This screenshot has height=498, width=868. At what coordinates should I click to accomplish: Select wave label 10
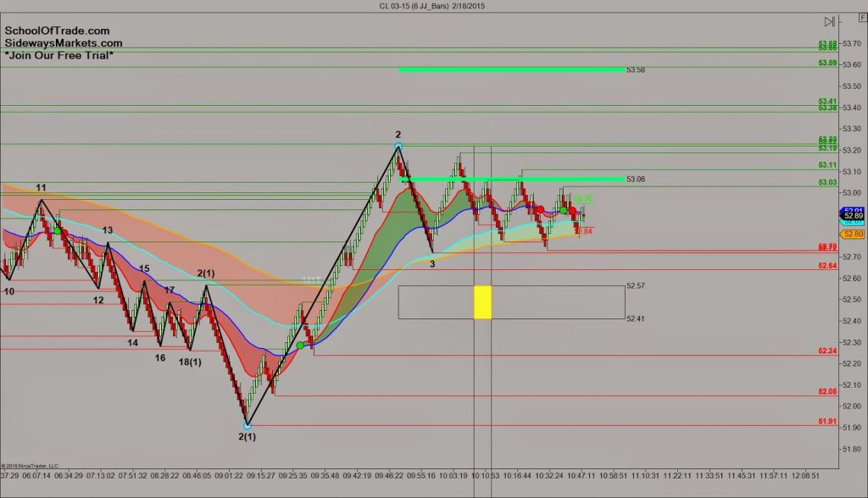[x=8, y=291]
